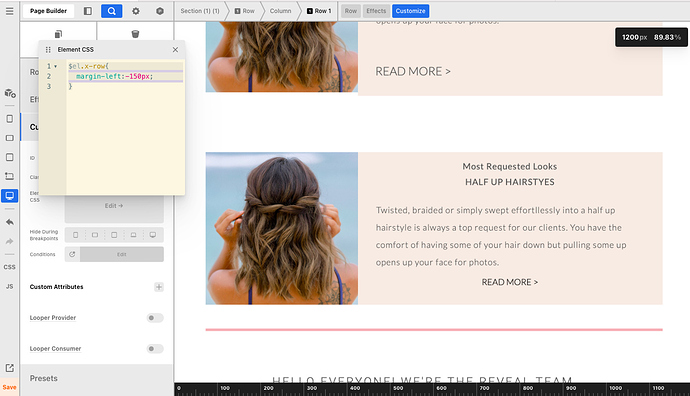Reset conditions with the refresh icon
The height and width of the screenshot is (396, 690).
[x=72, y=254]
